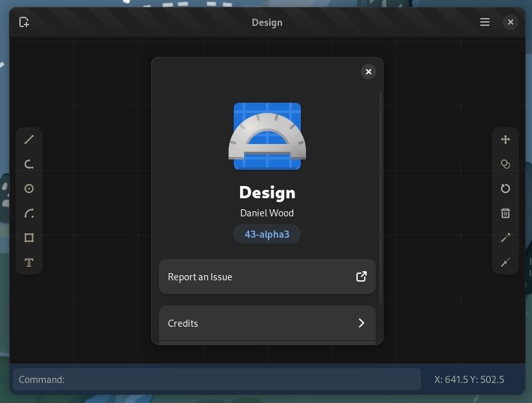The height and width of the screenshot is (403, 532).
Task: Activate the Text tool
Action: 29,262
